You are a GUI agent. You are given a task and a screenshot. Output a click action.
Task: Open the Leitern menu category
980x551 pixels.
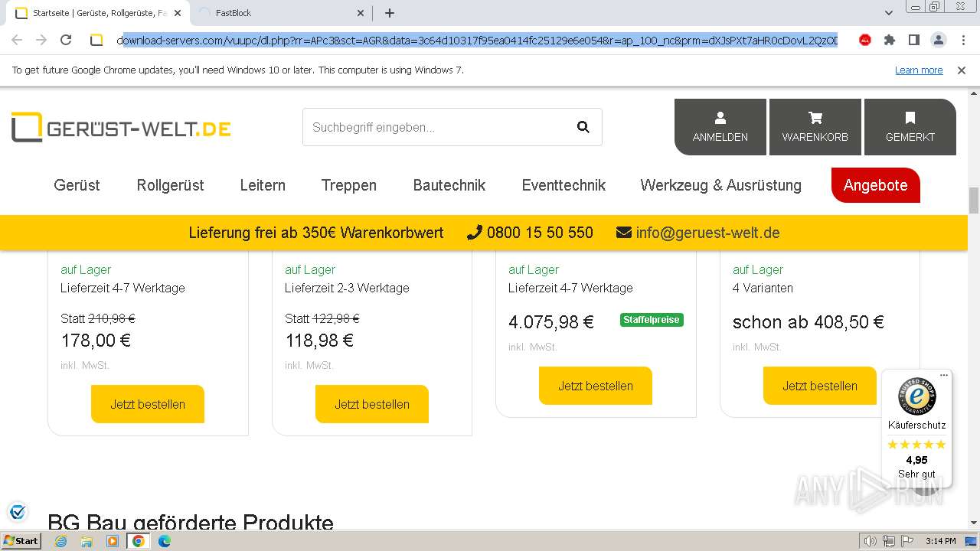click(x=263, y=185)
